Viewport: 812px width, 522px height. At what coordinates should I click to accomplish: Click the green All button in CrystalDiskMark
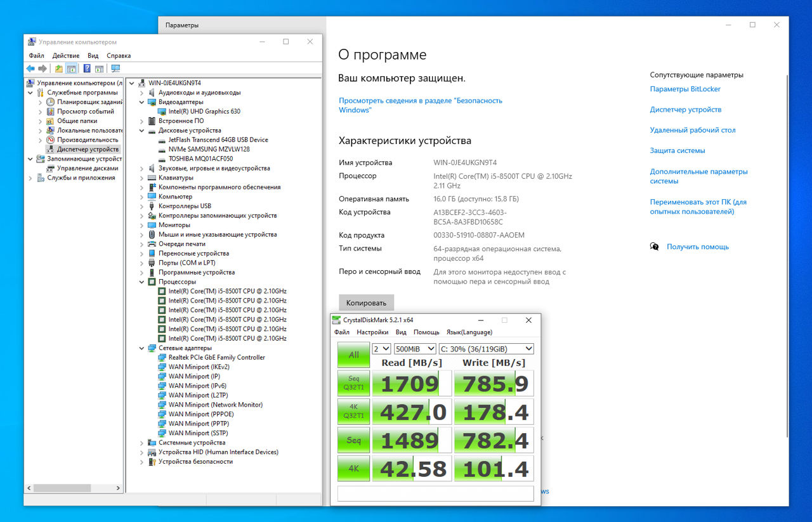click(353, 355)
